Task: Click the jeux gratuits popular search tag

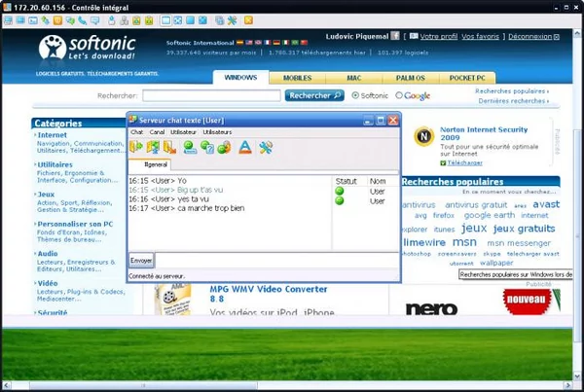Action: [x=524, y=229]
